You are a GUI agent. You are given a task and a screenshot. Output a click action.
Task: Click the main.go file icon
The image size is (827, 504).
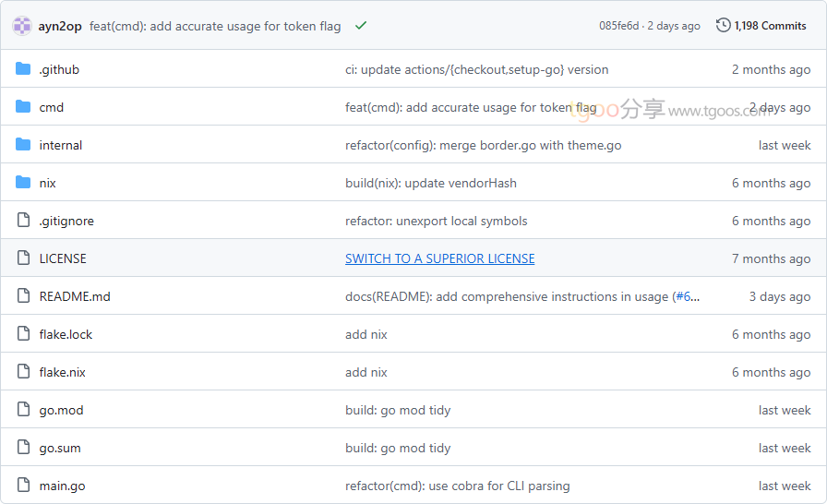click(23, 486)
